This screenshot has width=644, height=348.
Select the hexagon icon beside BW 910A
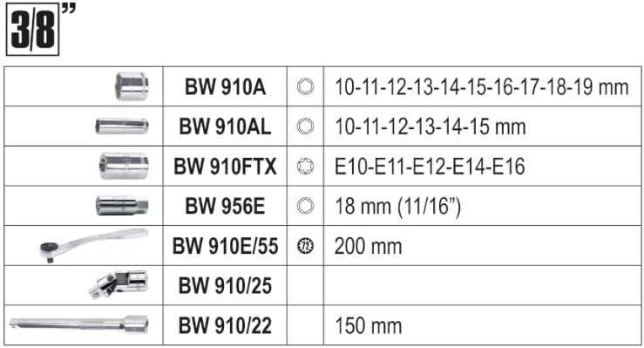click(x=305, y=86)
